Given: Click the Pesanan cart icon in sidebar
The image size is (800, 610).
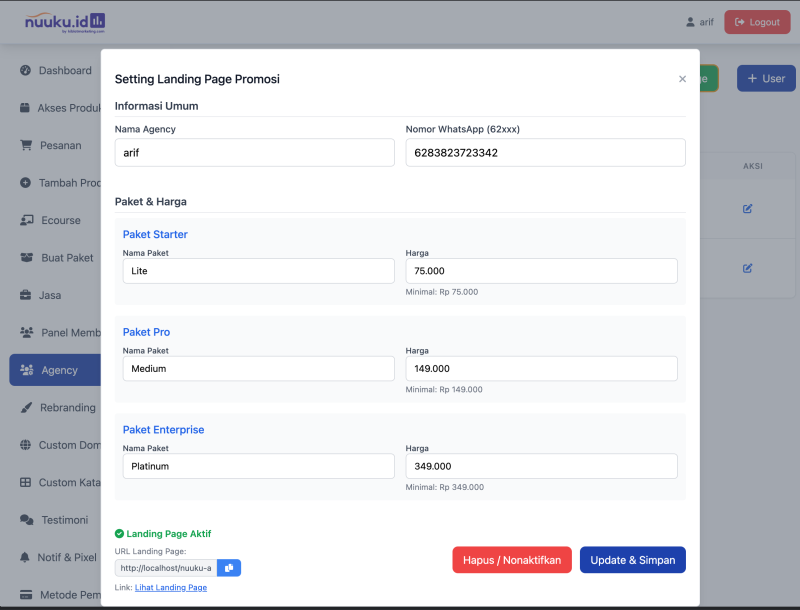Looking at the screenshot, I should click(26, 145).
